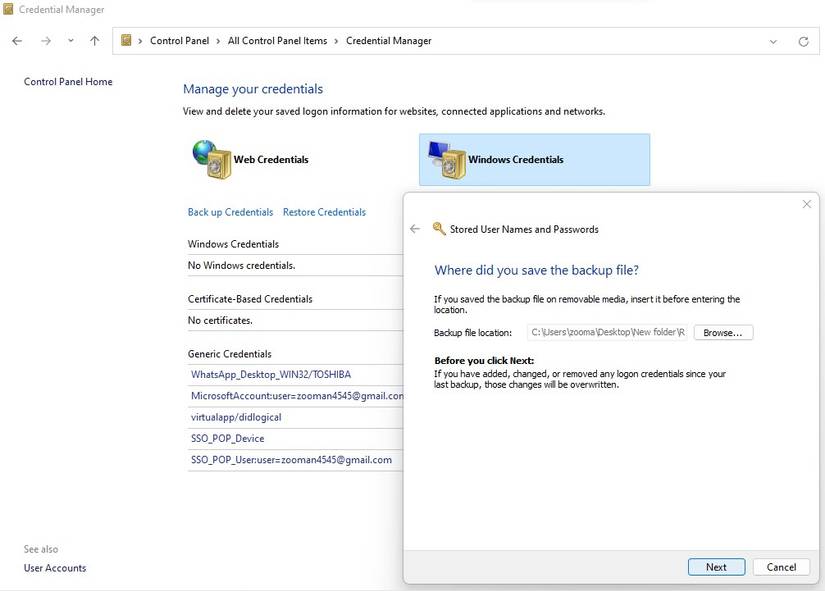Image resolution: width=825 pixels, height=591 pixels.
Task: Click the Web Credentials safe icon
Action: (x=211, y=159)
